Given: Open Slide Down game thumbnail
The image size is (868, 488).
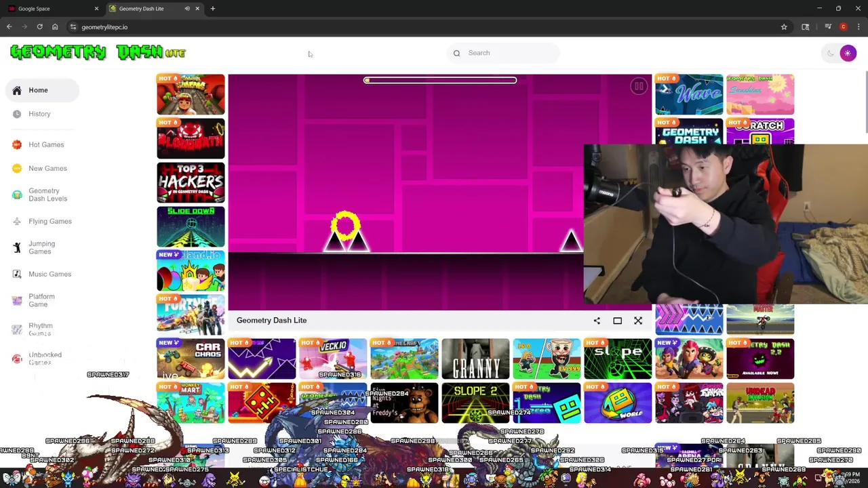Looking at the screenshot, I should 191,226.
